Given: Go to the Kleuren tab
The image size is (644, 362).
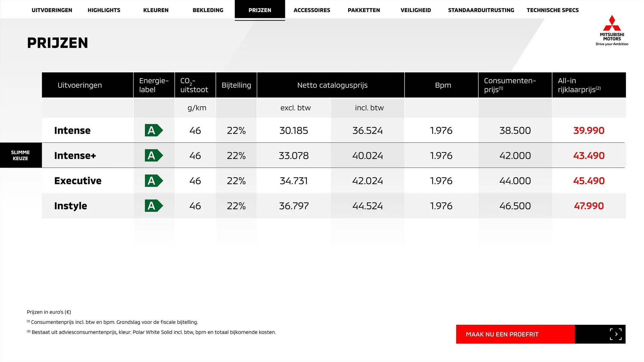Looking at the screenshot, I should pos(156,10).
